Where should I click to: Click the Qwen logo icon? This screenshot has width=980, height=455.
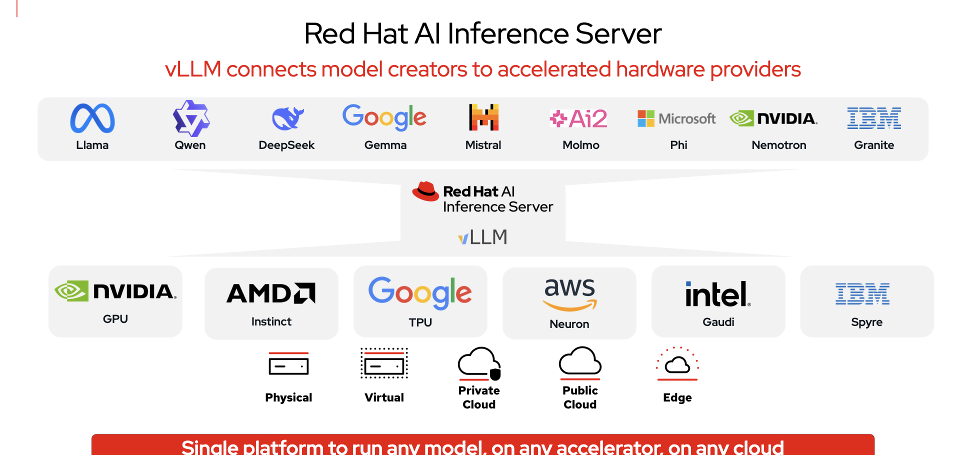[x=191, y=118]
